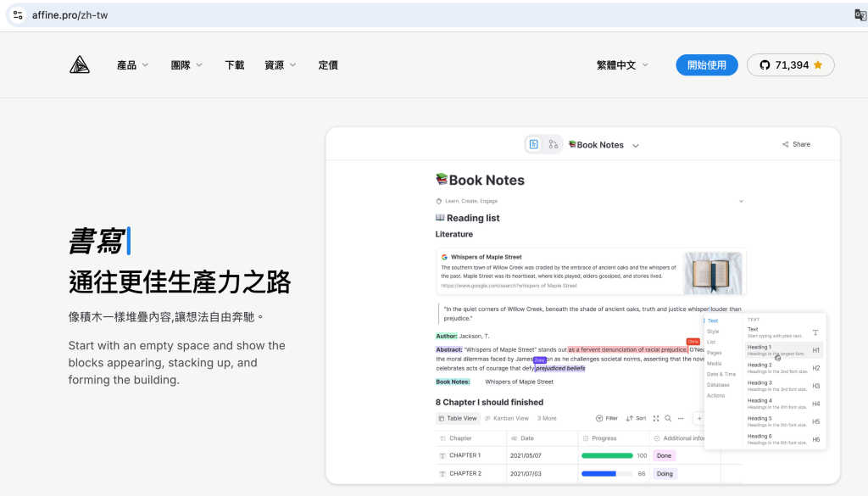
Task: Click the database fullscreen expand icon
Action: tap(656, 419)
